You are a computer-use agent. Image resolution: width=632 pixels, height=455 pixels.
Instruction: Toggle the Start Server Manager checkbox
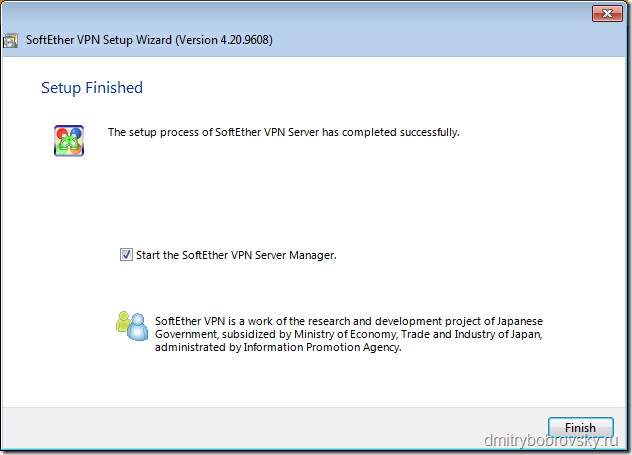point(126,255)
